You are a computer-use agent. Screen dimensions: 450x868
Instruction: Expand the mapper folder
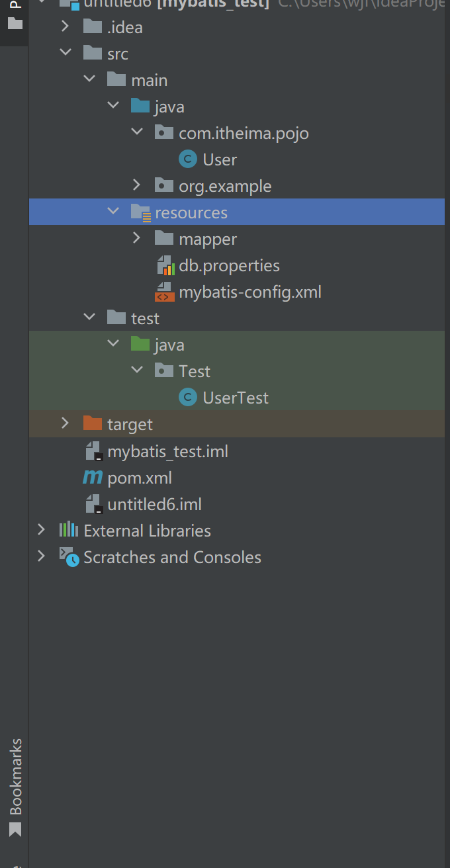(136, 239)
